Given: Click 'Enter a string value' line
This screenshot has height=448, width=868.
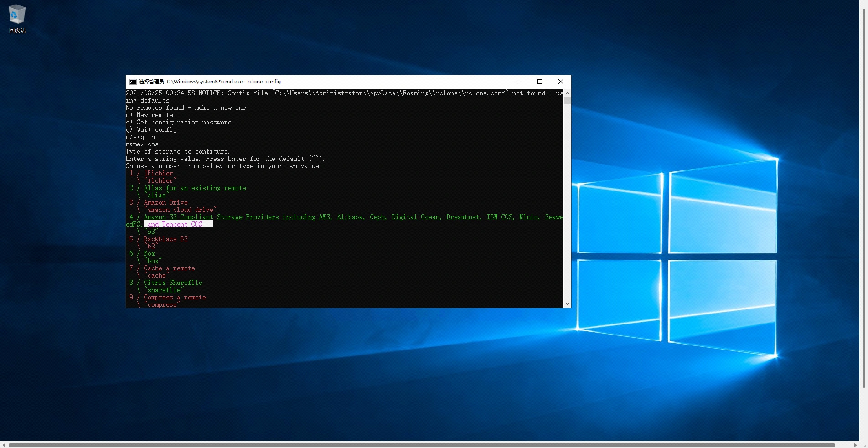Looking at the screenshot, I should point(225,159).
